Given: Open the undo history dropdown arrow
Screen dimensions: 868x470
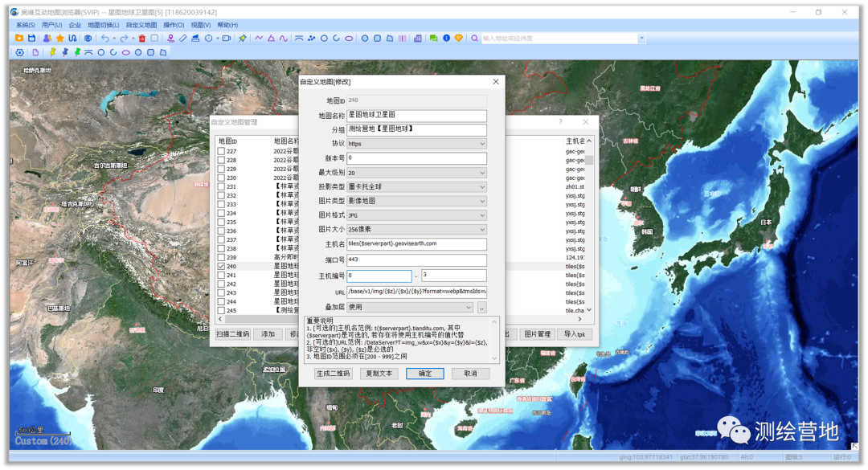Looking at the screenshot, I should point(114,39).
